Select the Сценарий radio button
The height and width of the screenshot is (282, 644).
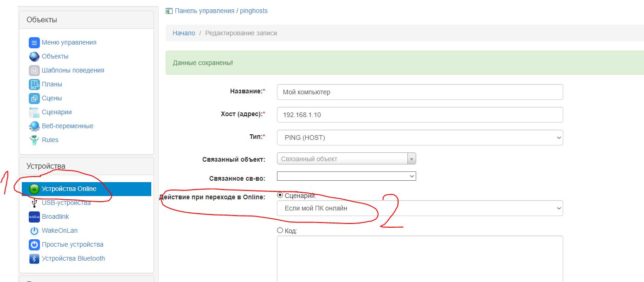[x=280, y=196]
